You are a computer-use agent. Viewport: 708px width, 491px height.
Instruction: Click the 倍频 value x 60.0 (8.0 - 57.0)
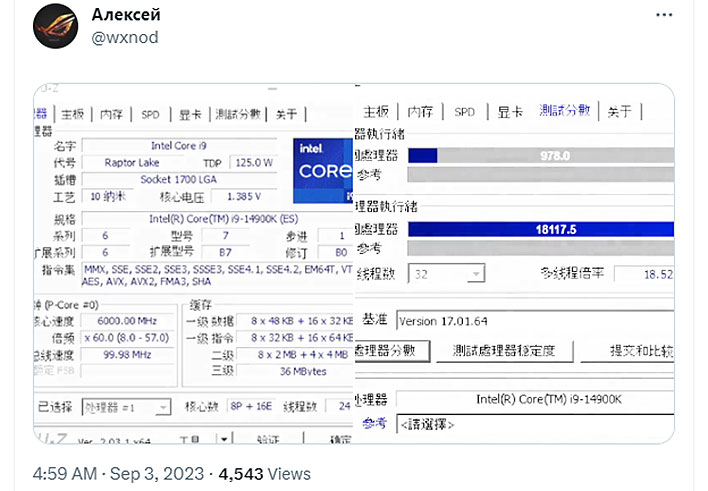[x=127, y=338]
